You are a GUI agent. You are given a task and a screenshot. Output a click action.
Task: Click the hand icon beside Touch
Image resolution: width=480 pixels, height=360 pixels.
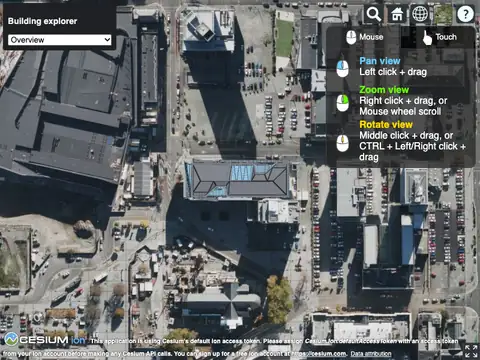click(427, 37)
